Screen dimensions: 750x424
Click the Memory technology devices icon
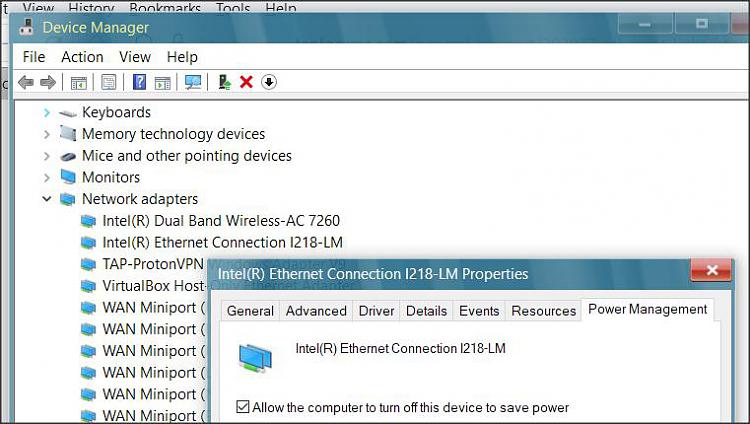[68, 134]
